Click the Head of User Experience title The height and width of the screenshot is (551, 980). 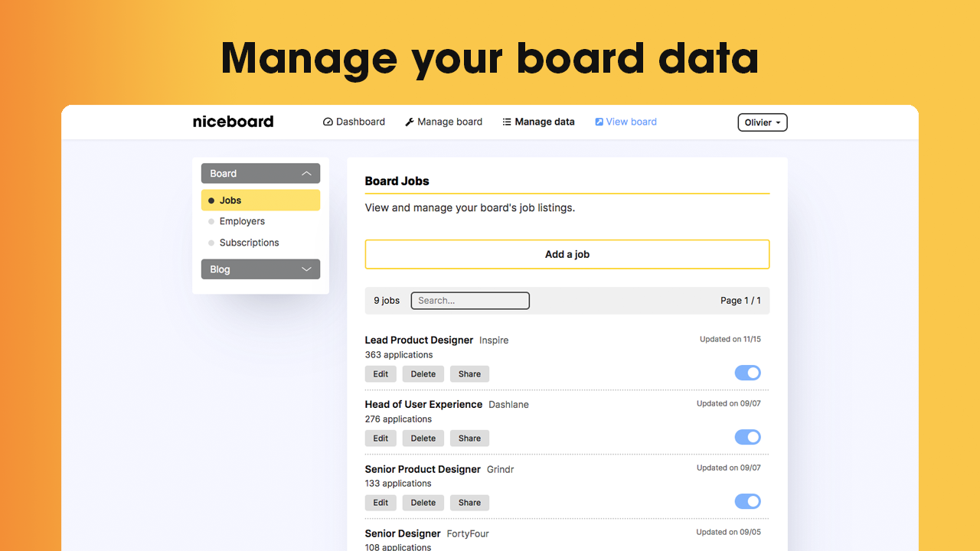coord(423,404)
